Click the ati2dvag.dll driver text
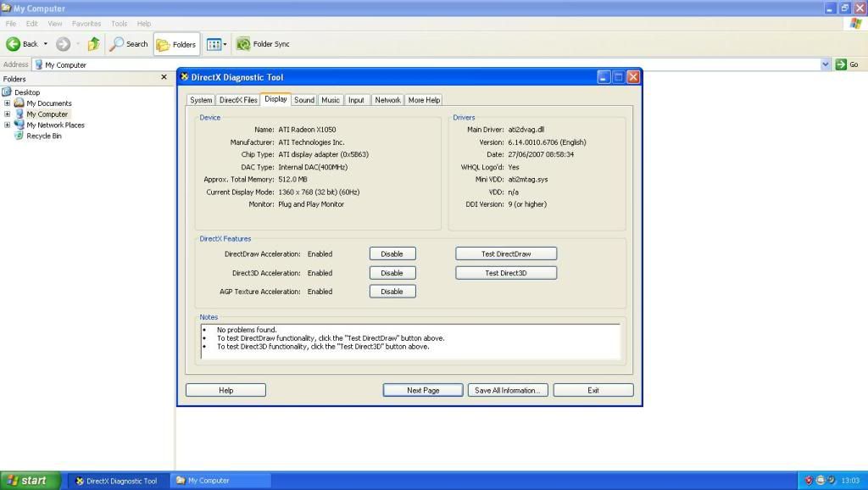868x490 pixels. [x=526, y=130]
